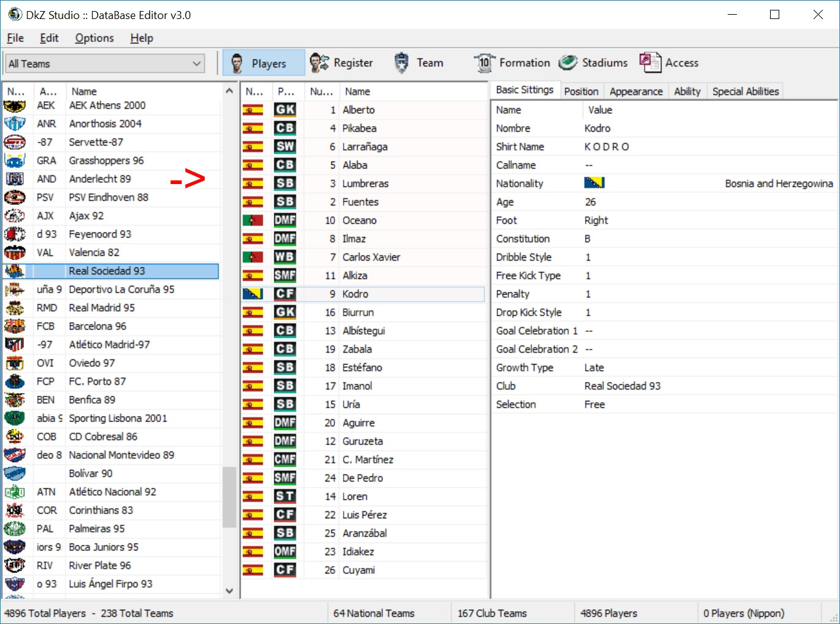Open the Formation section
This screenshot has width=840, height=624.
coord(512,63)
